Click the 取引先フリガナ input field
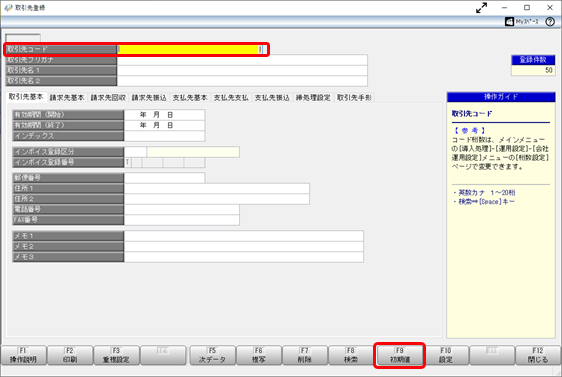Viewport: 562px width, 377px height. click(x=242, y=60)
